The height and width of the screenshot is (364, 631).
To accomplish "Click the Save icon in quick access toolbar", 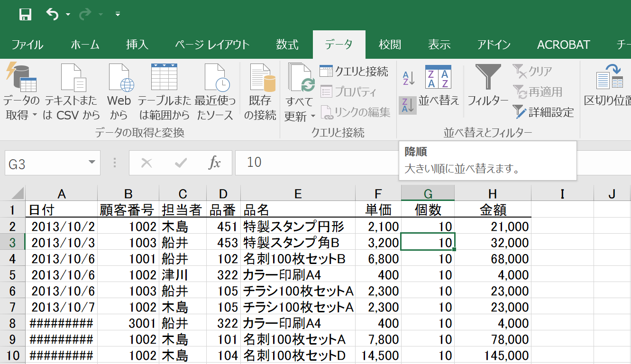I will (25, 15).
